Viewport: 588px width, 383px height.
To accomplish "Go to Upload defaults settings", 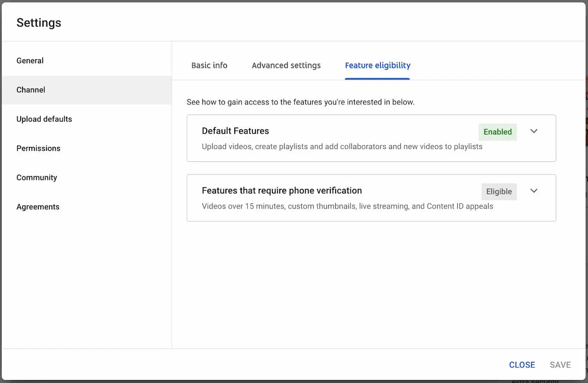I will [x=44, y=119].
